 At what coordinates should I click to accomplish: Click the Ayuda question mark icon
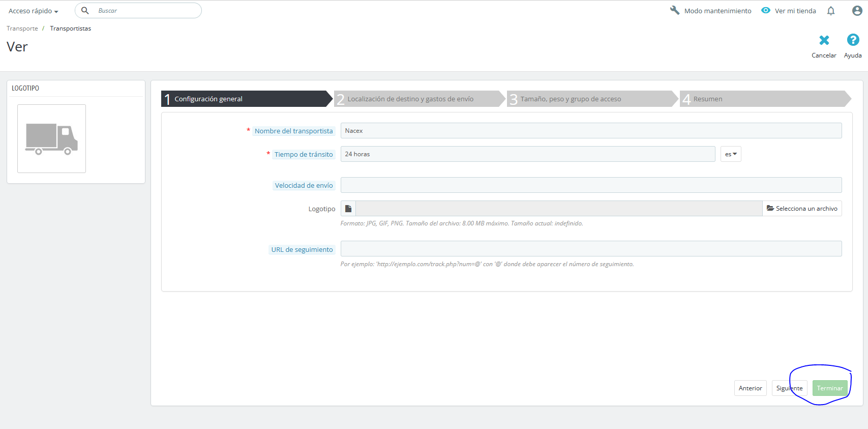[853, 40]
